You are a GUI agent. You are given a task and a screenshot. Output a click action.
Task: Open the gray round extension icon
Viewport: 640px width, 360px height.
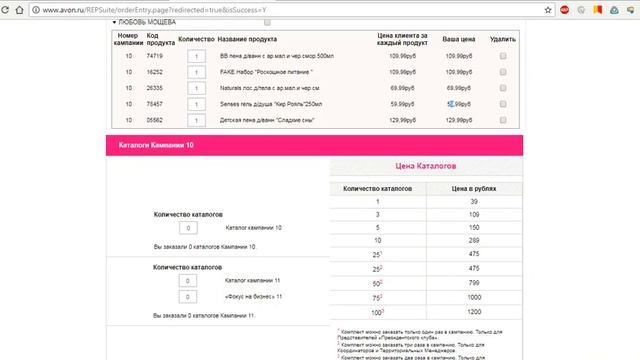pyautogui.click(x=581, y=10)
